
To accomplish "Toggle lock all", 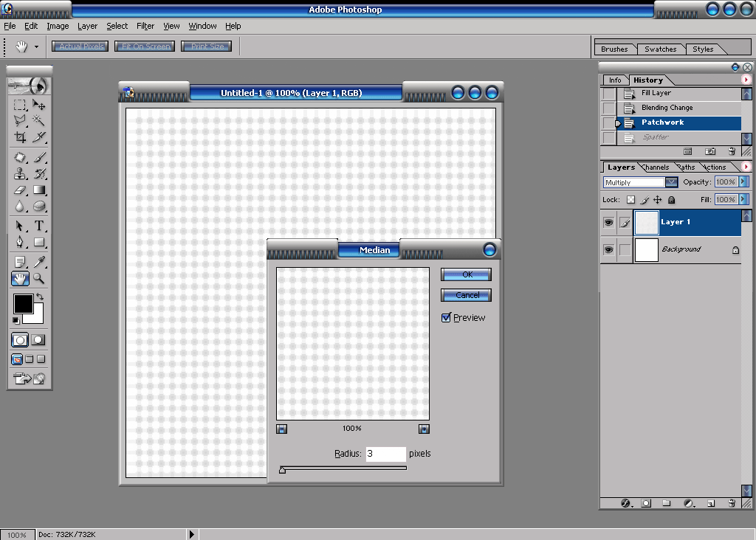I will (671, 199).
